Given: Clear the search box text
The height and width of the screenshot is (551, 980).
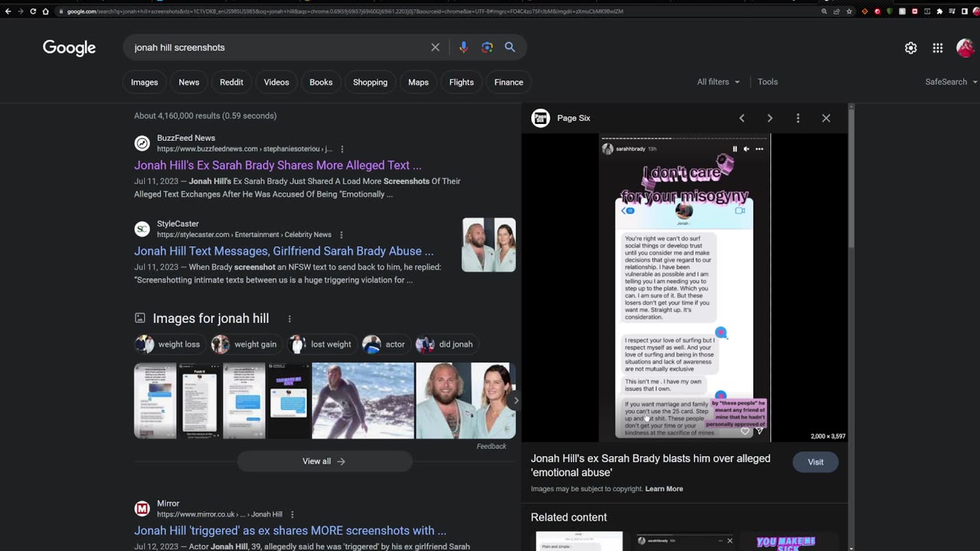Looking at the screenshot, I should [435, 47].
